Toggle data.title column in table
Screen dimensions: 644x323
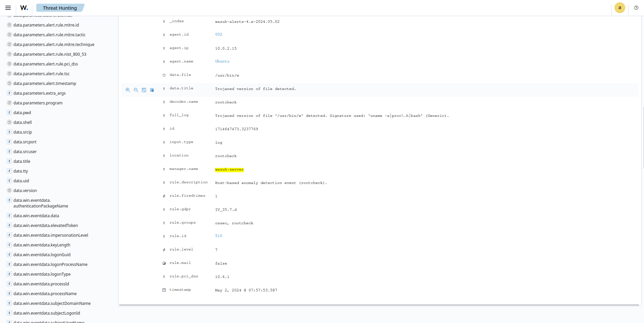144,90
